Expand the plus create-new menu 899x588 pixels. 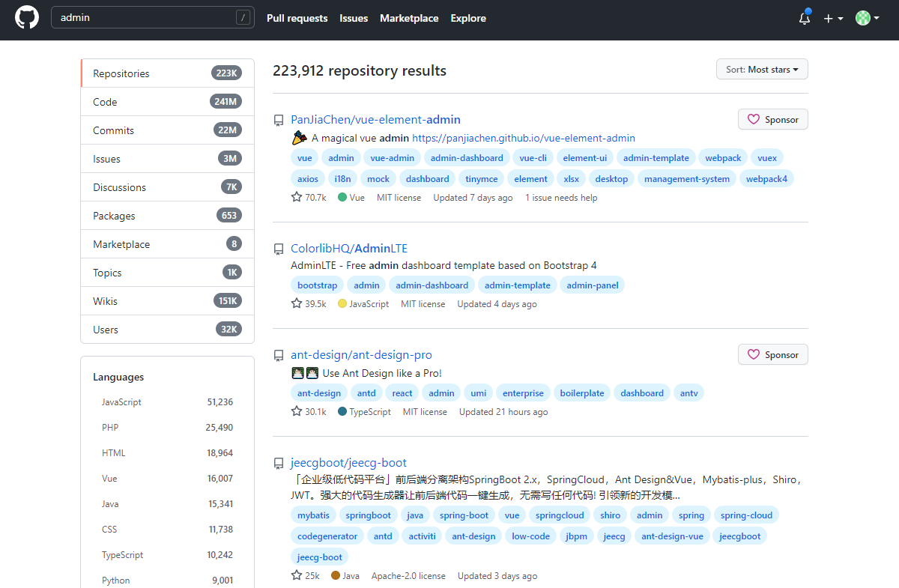(x=833, y=19)
